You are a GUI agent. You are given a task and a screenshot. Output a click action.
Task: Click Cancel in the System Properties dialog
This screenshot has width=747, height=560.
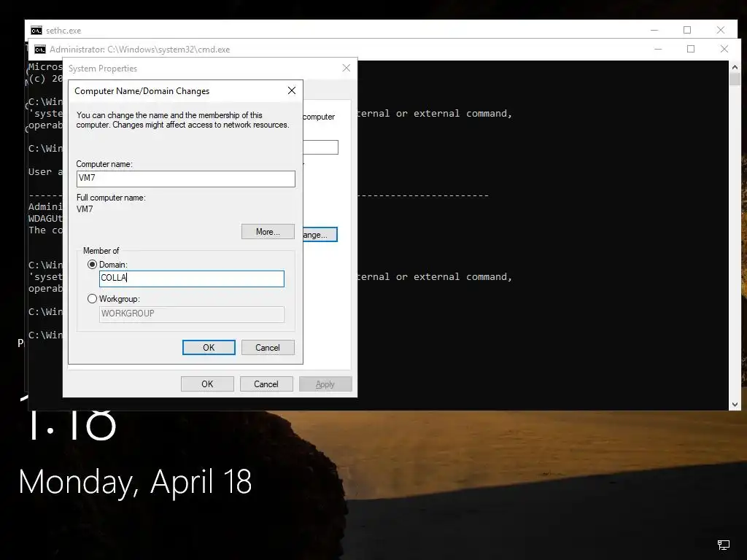266,384
